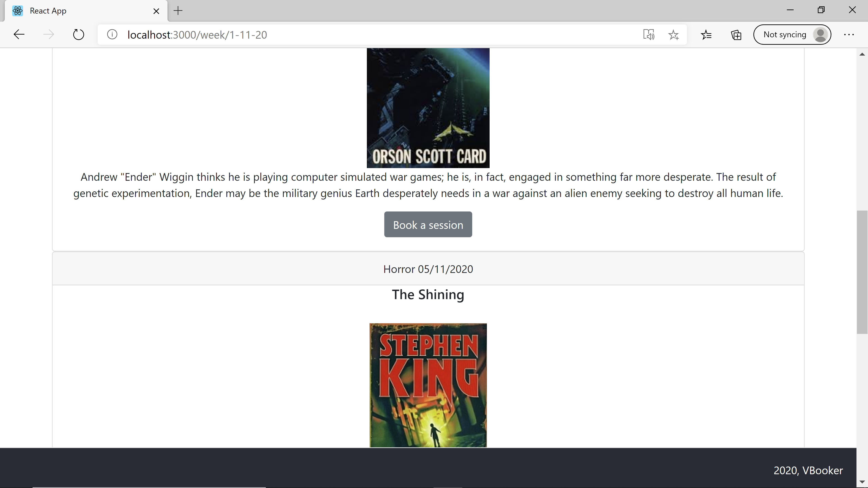
Task: Reload the page with refresh icon
Action: (78, 34)
